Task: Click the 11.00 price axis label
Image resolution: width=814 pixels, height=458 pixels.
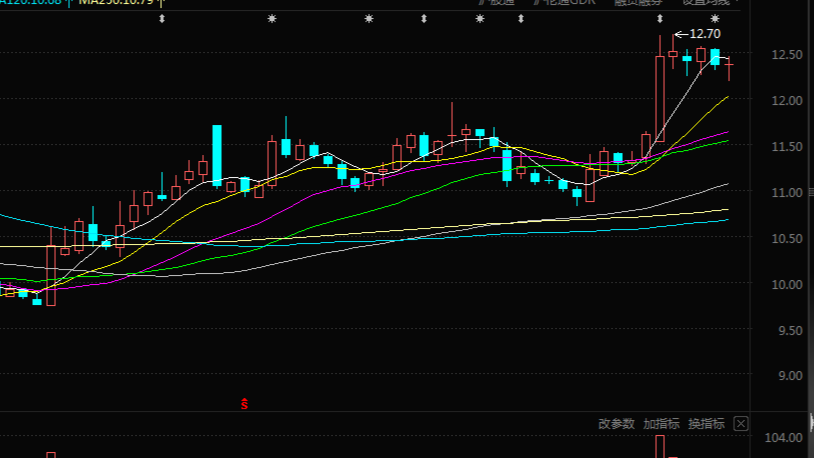Action: [787, 193]
